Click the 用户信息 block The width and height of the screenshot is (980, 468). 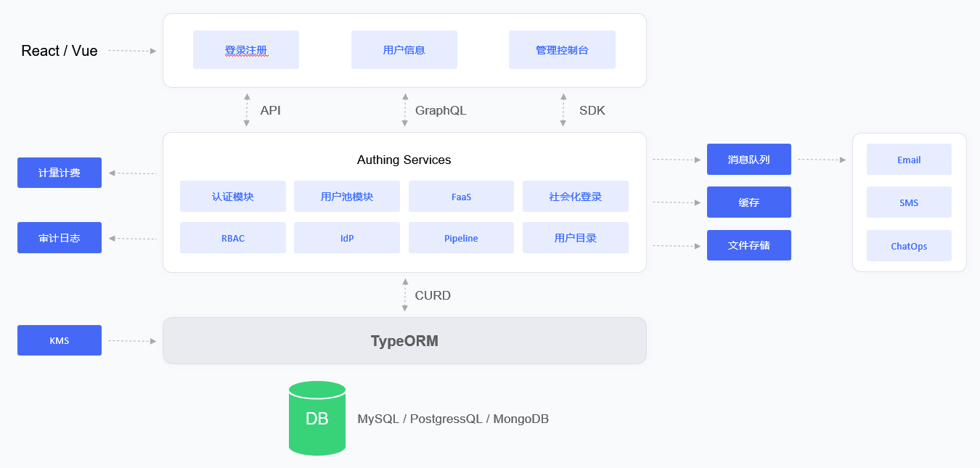tap(404, 50)
